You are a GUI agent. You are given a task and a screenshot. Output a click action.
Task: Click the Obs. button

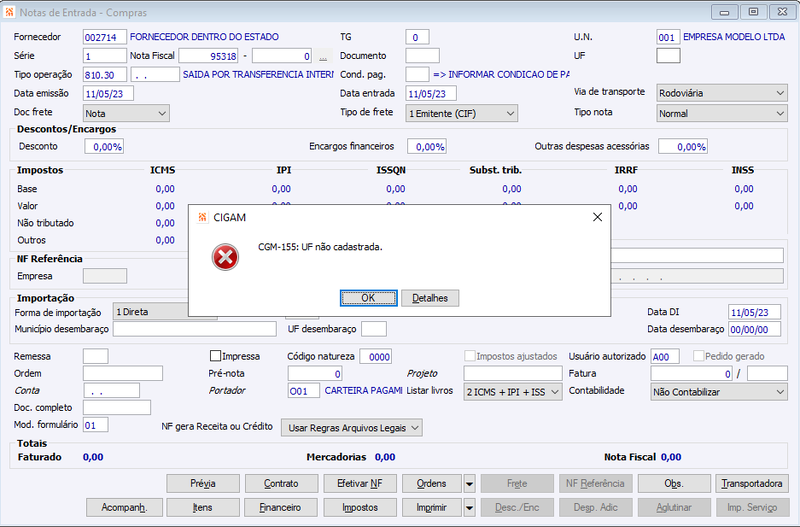click(x=674, y=484)
